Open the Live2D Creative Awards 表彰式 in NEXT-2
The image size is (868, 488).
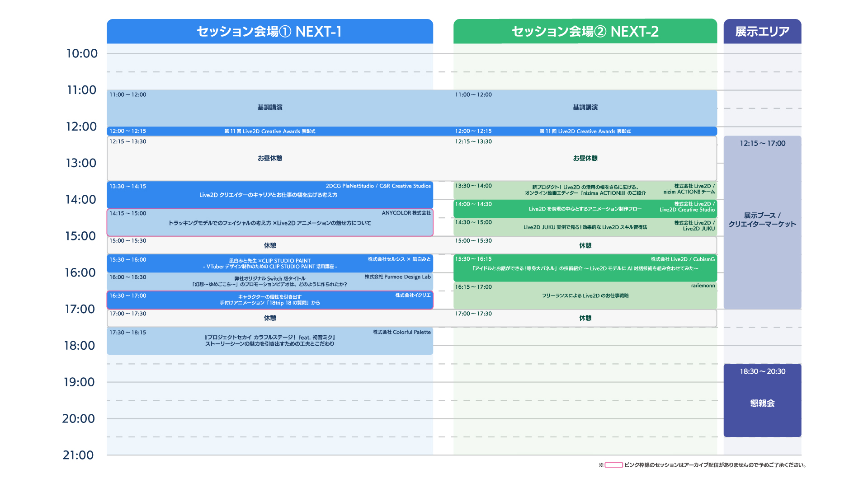[585, 131]
